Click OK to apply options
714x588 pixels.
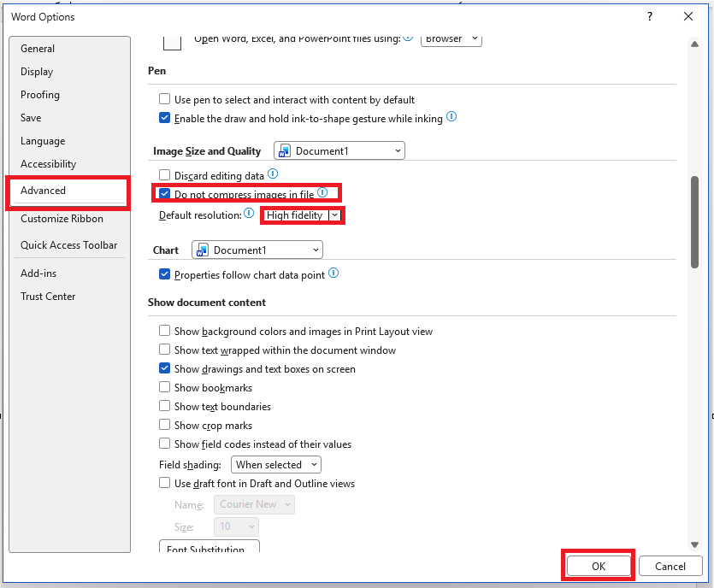[599, 566]
